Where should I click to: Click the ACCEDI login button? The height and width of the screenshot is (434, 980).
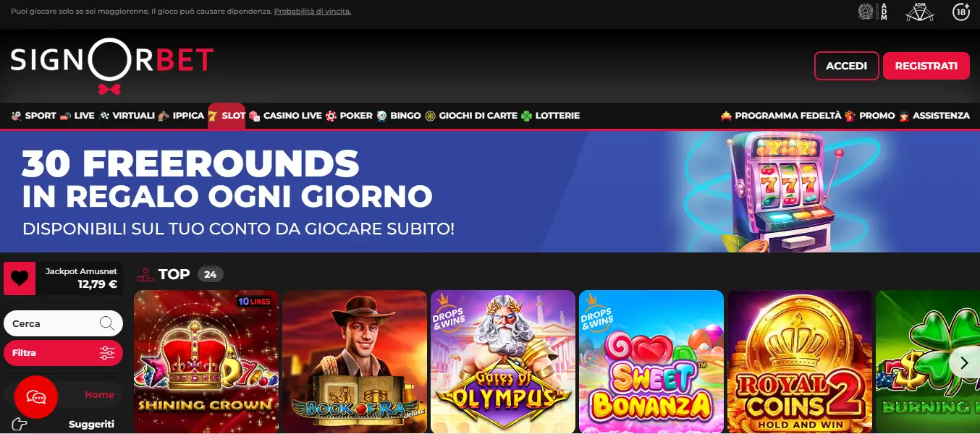coord(846,66)
